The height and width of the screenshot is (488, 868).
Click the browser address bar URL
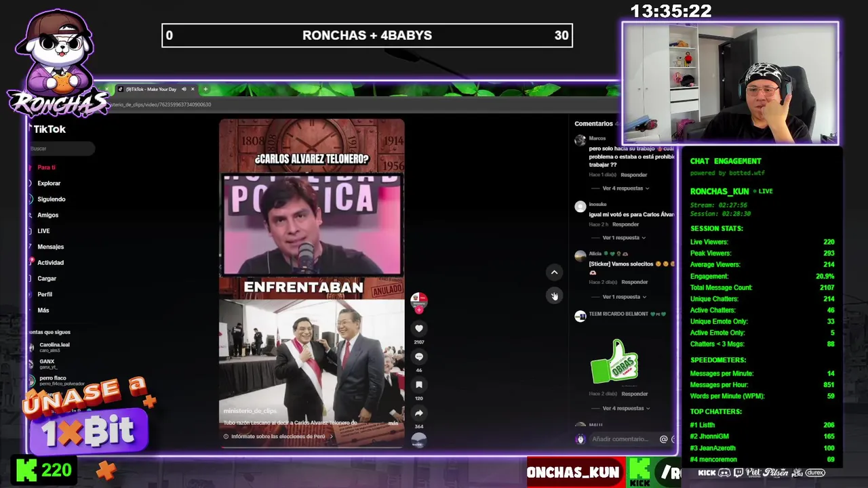(x=161, y=104)
